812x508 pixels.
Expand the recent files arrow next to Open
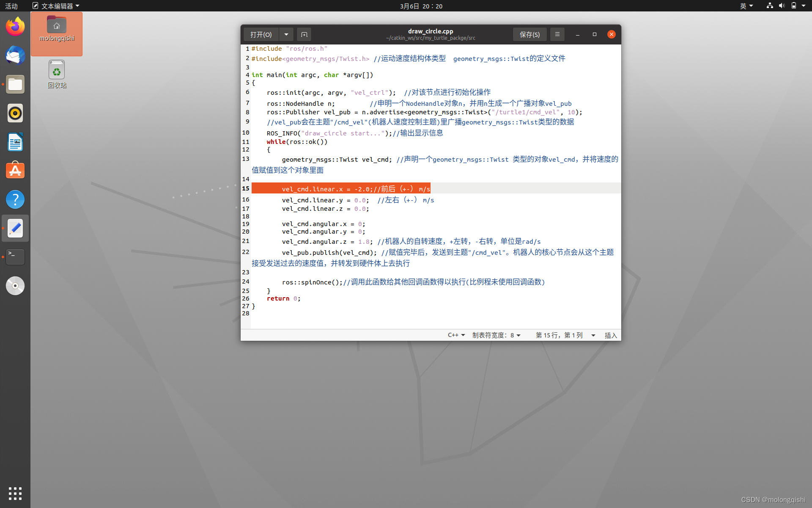pyautogui.click(x=286, y=34)
